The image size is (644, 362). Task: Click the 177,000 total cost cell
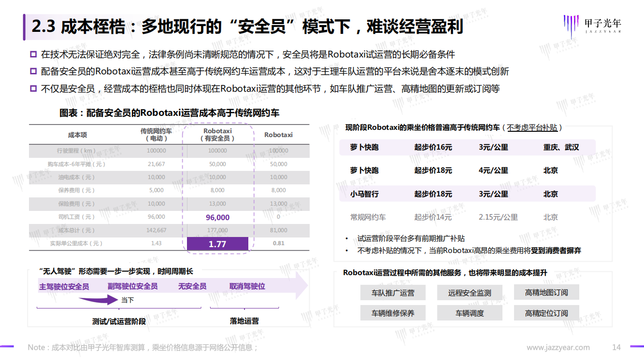[217, 230]
